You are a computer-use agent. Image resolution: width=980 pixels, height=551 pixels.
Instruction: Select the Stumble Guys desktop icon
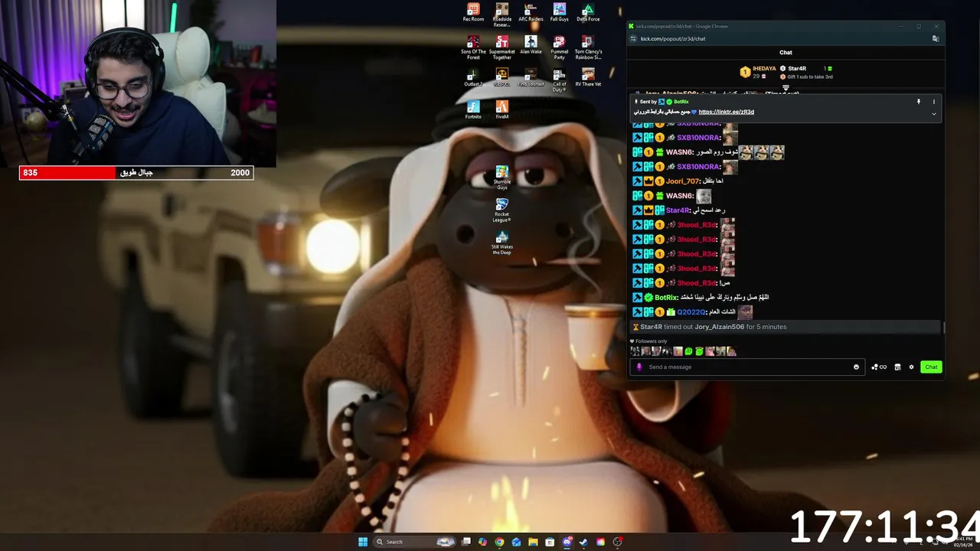pos(502,178)
